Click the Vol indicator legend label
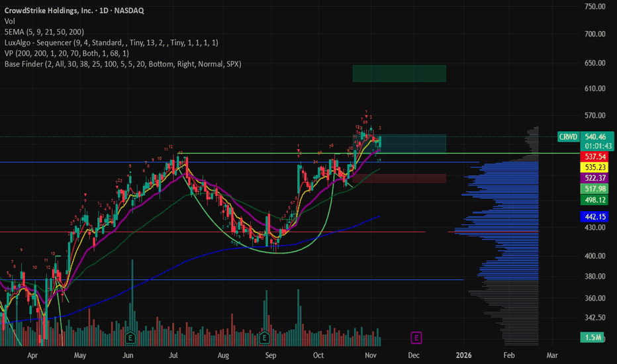617x364 pixels. click(10, 21)
